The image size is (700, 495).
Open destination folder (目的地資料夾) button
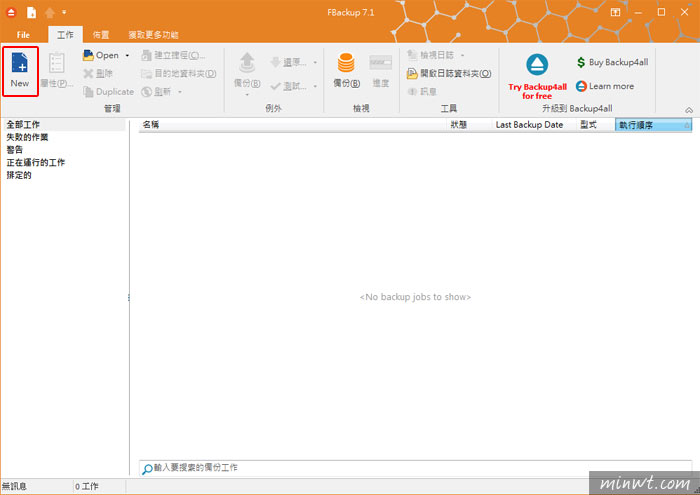click(179, 74)
